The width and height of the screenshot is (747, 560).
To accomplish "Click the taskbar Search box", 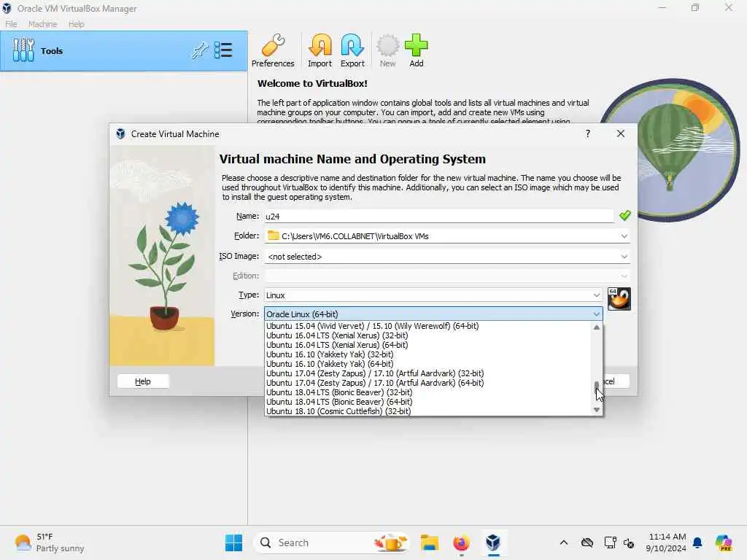I will [333, 542].
